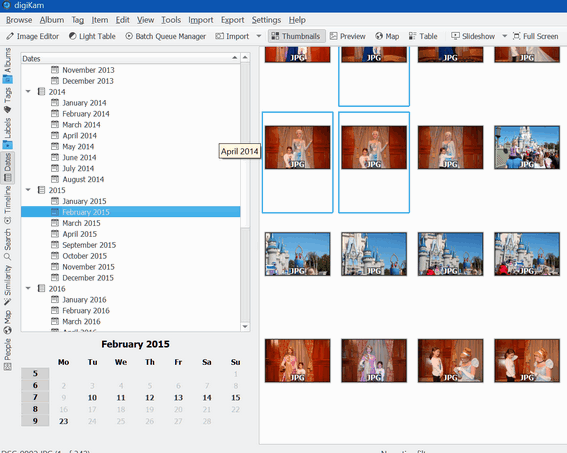Image resolution: width=567 pixels, height=453 pixels.
Task: Open the Slideshow dropdown arrow
Action: tap(504, 36)
